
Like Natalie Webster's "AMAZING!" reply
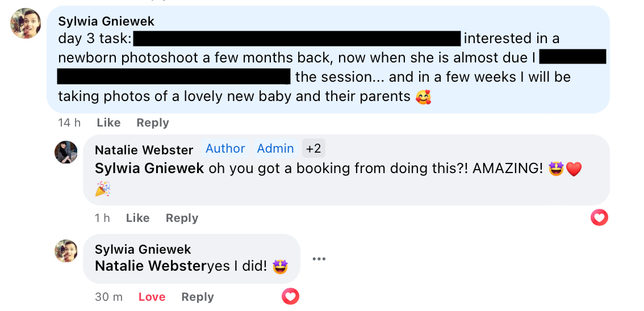[x=137, y=218]
